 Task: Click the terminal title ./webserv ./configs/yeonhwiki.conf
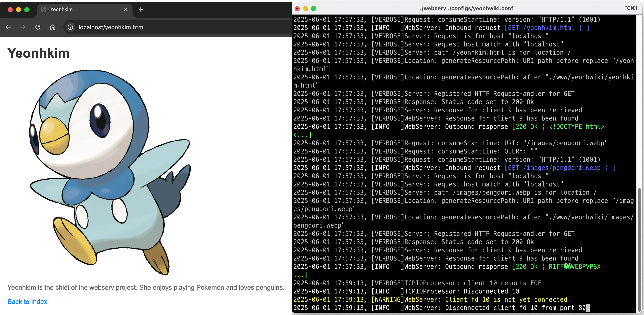point(466,8)
